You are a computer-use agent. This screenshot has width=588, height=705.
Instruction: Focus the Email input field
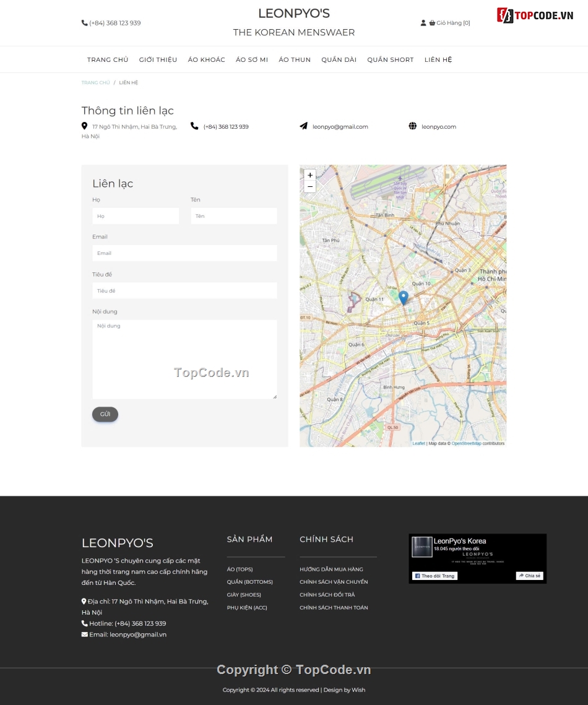tap(185, 253)
